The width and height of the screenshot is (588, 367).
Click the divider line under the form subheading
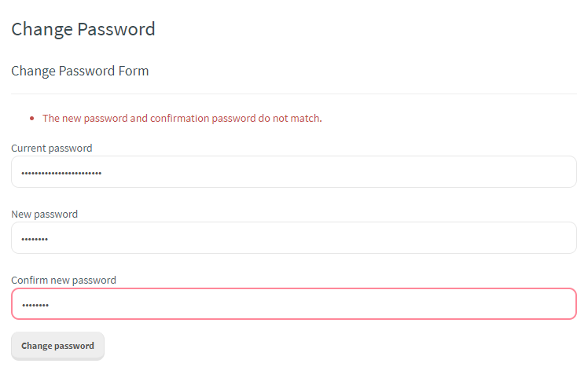pos(294,94)
